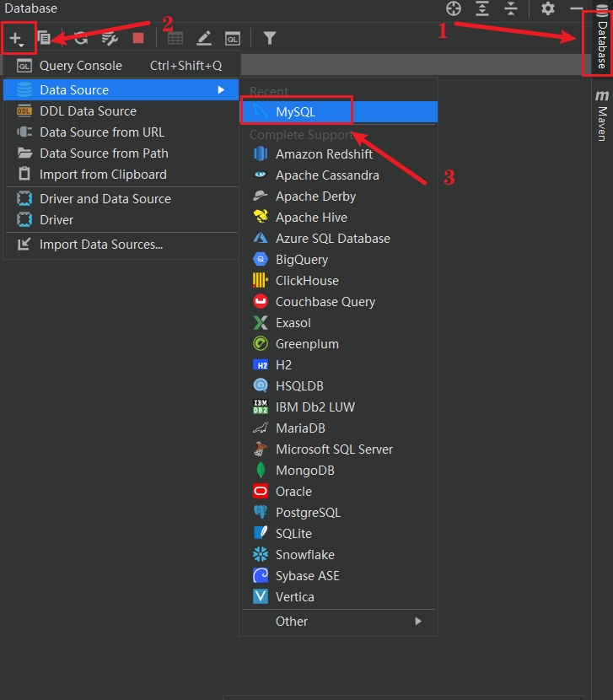Choose H2 data source

point(339,364)
